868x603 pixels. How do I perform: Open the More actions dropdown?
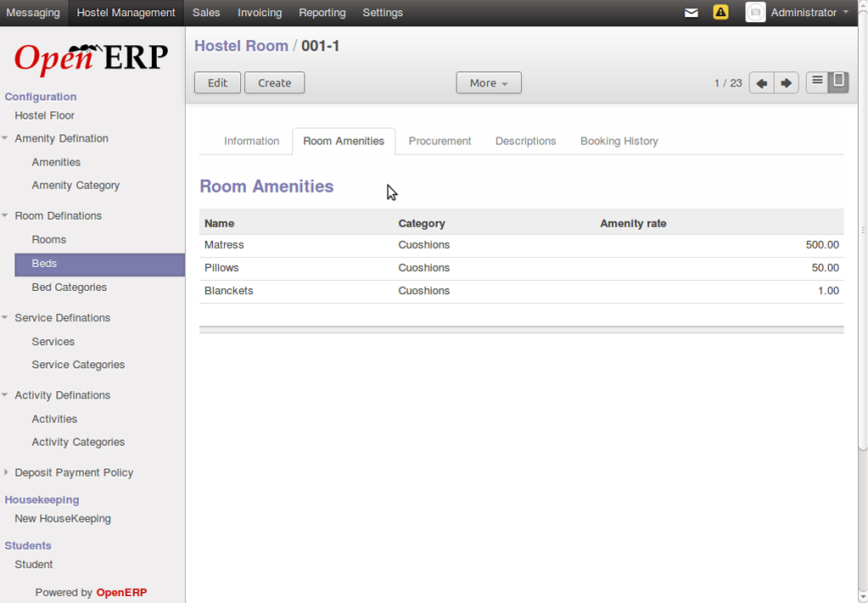click(489, 83)
